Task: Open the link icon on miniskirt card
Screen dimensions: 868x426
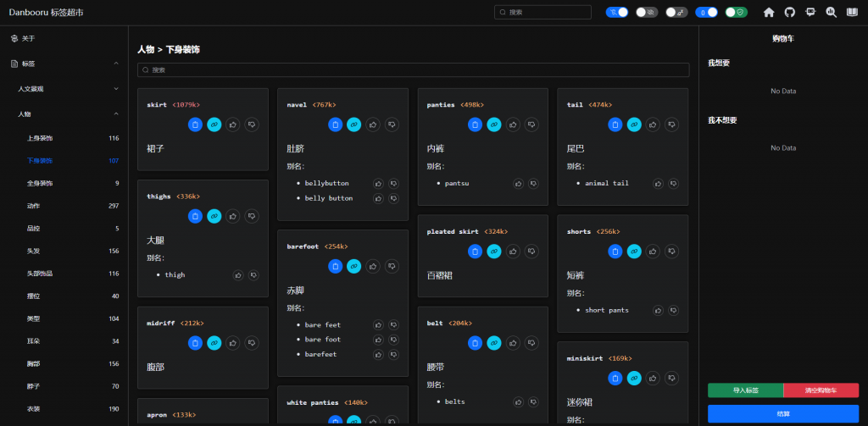Action: [634, 378]
